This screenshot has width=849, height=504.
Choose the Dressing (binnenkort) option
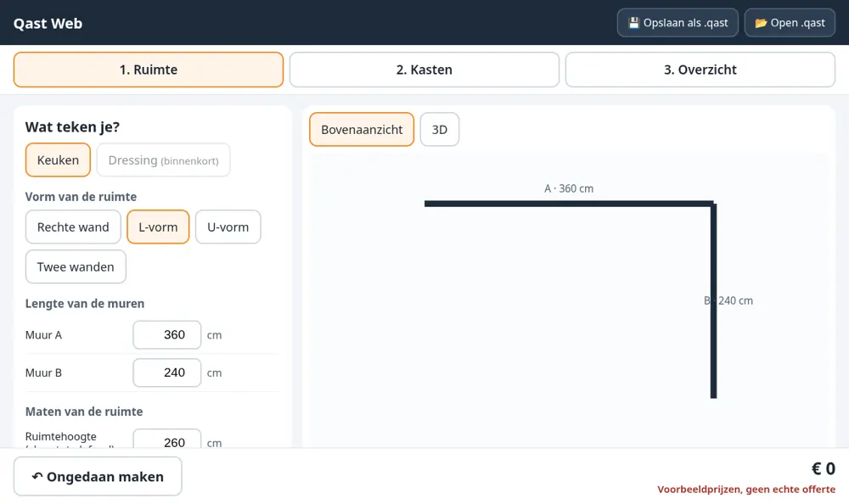163,160
